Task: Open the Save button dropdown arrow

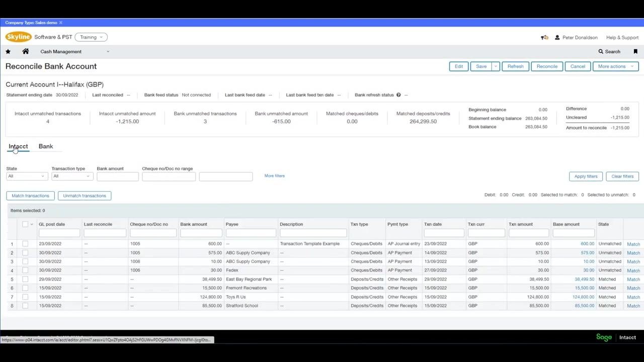Action: coord(496,66)
